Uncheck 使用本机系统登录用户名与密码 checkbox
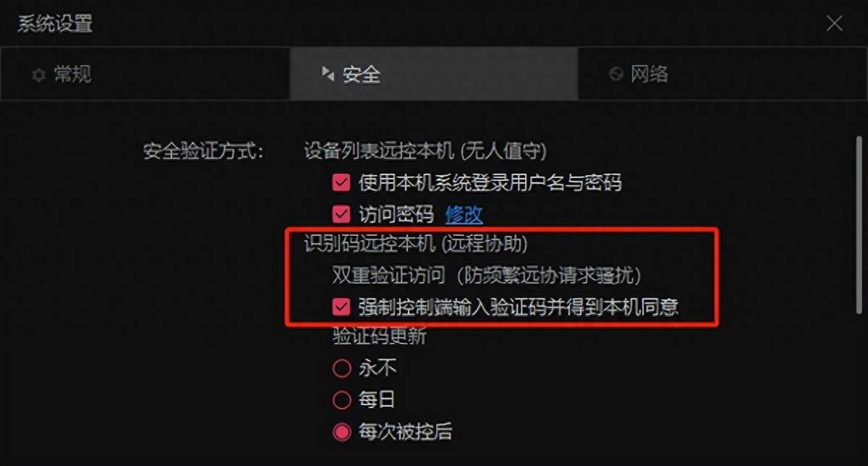The height and width of the screenshot is (466, 868). [x=341, y=182]
